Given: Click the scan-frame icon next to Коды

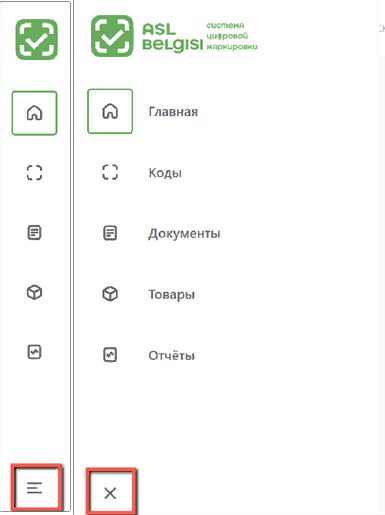Looking at the screenshot, I should click(x=110, y=172).
